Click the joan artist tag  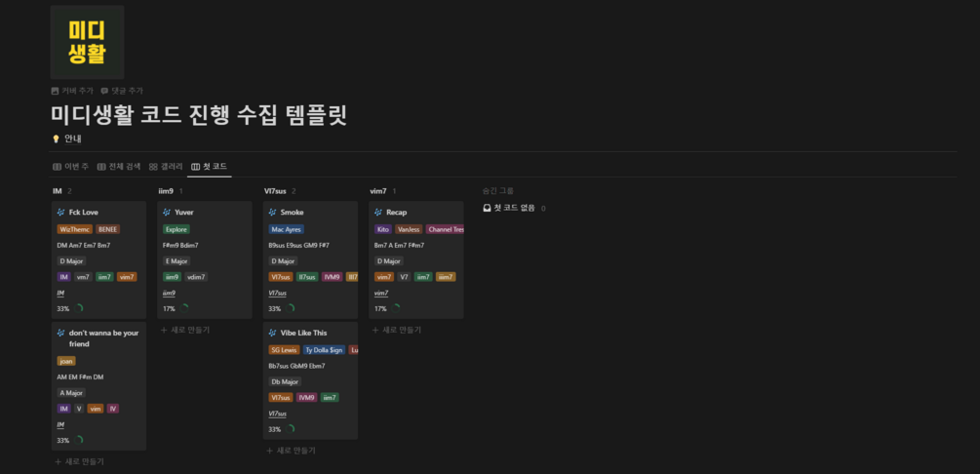tap(66, 361)
